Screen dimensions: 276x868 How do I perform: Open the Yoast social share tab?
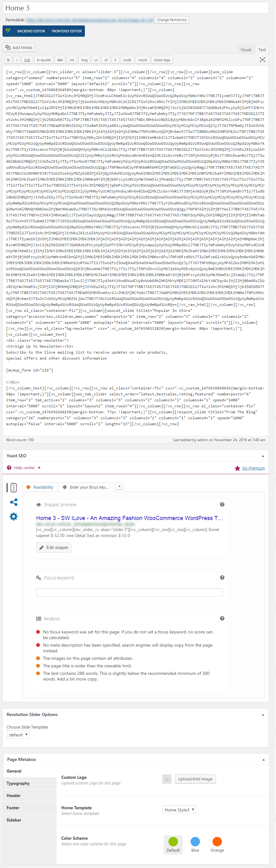(x=14, y=502)
